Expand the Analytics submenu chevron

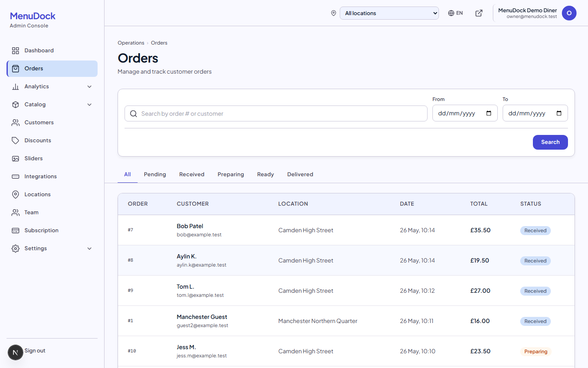tap(89, 87)
